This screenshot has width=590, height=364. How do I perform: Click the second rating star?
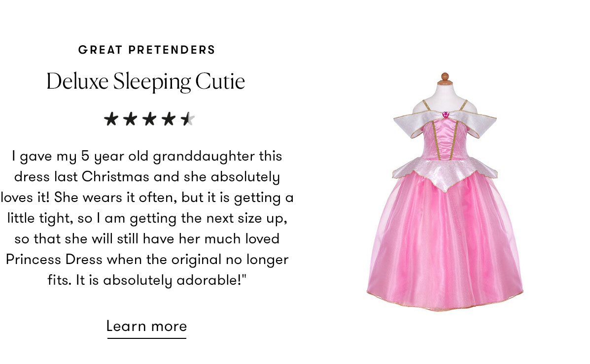click(130, 119)
